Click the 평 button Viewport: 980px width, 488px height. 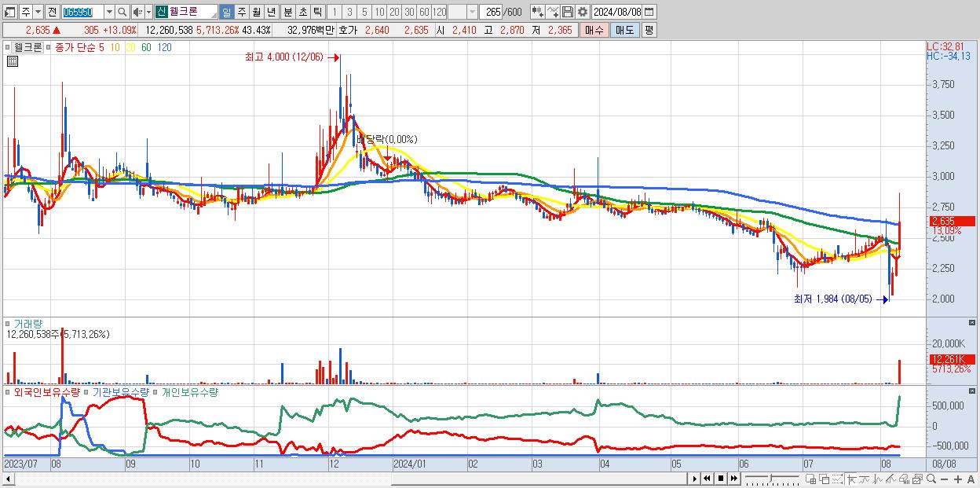[x=649, y=30]
